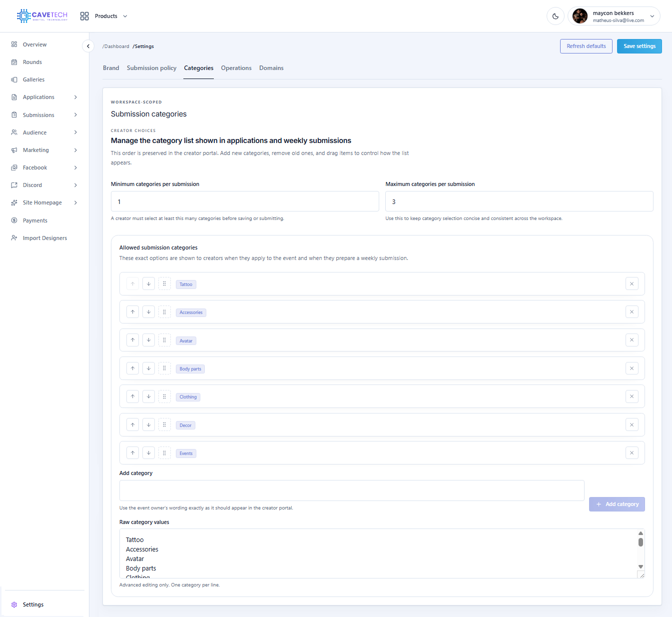Toggle dark mode moon icon

tap(556, 16)
